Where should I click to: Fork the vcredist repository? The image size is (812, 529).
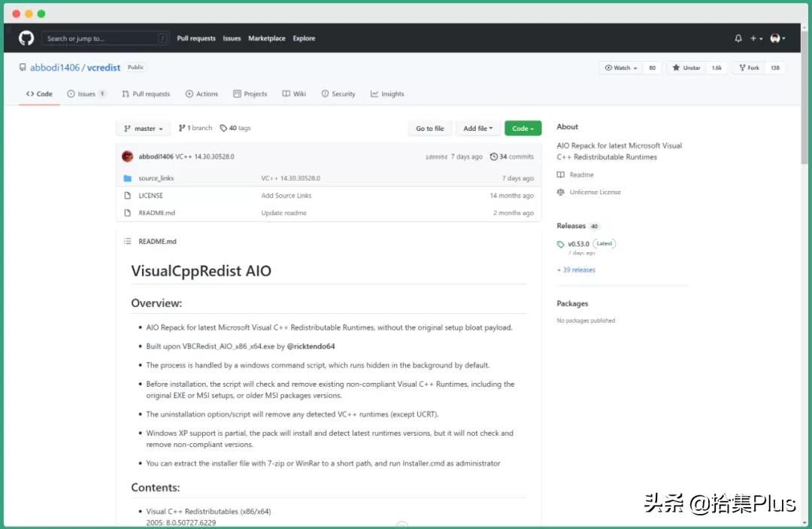tap(749, 68)
